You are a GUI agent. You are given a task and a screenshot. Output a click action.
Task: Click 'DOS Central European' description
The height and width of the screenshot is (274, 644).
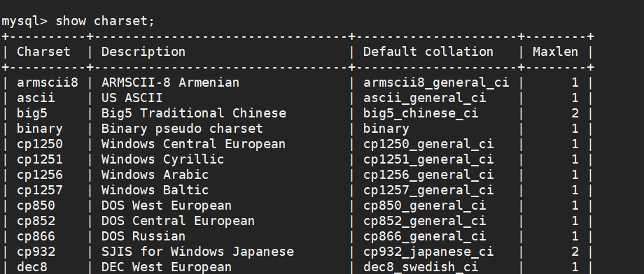[178, 221]
